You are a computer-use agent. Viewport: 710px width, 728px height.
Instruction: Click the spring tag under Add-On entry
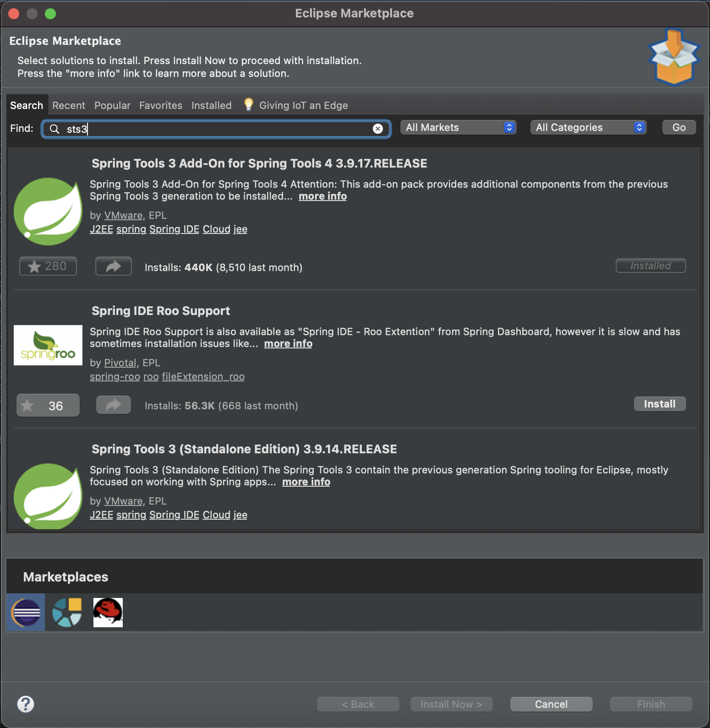131,229
